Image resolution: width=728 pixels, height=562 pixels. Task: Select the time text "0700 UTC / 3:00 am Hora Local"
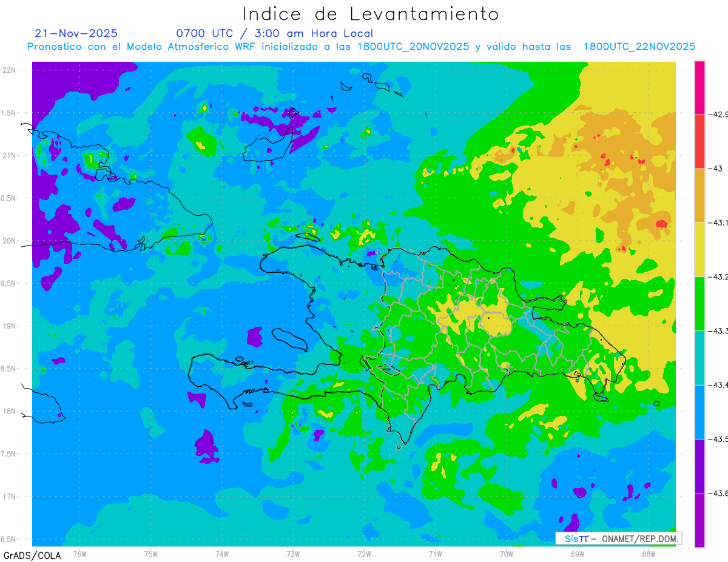coord(274,33)
